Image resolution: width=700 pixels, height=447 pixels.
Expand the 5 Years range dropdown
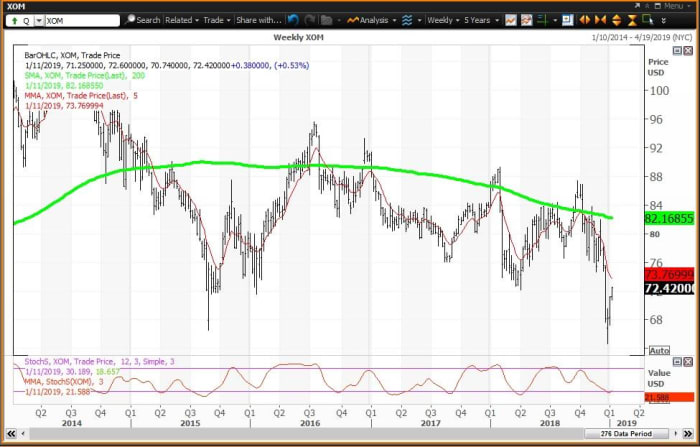click(x=482, y=19)
